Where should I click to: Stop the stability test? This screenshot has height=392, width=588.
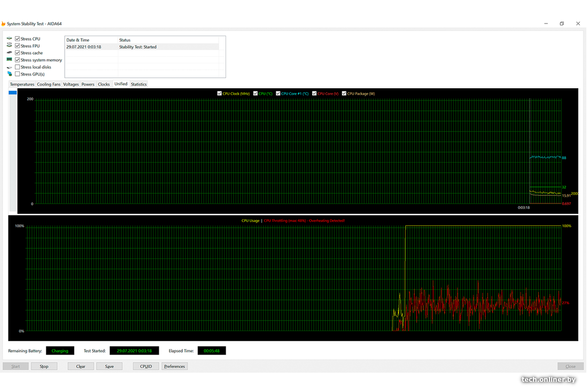(44, 366)
